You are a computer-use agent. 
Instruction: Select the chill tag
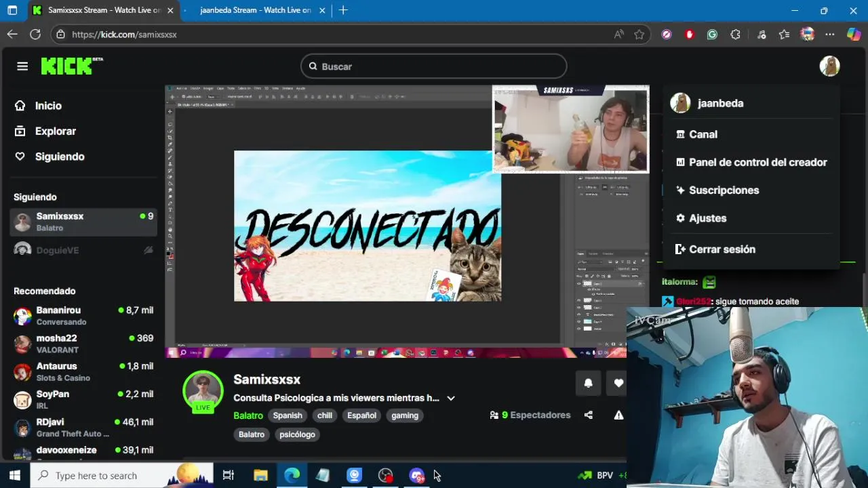pos(325,415)
